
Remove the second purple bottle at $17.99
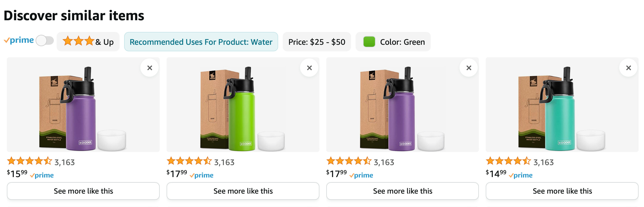pyautogui.click(x=469, y=68)
